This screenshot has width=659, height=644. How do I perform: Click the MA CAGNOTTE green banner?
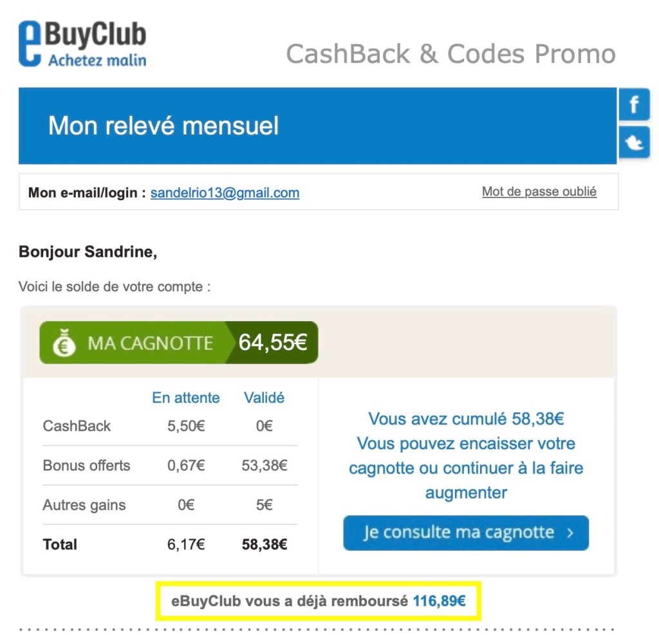coord(179,342)
